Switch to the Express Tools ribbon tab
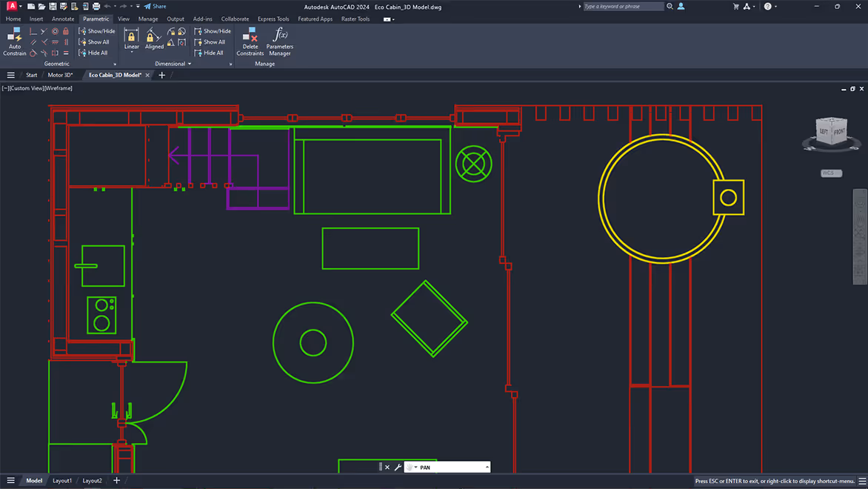868x489 pixels. pyautogui.click(x=273, y=19)
